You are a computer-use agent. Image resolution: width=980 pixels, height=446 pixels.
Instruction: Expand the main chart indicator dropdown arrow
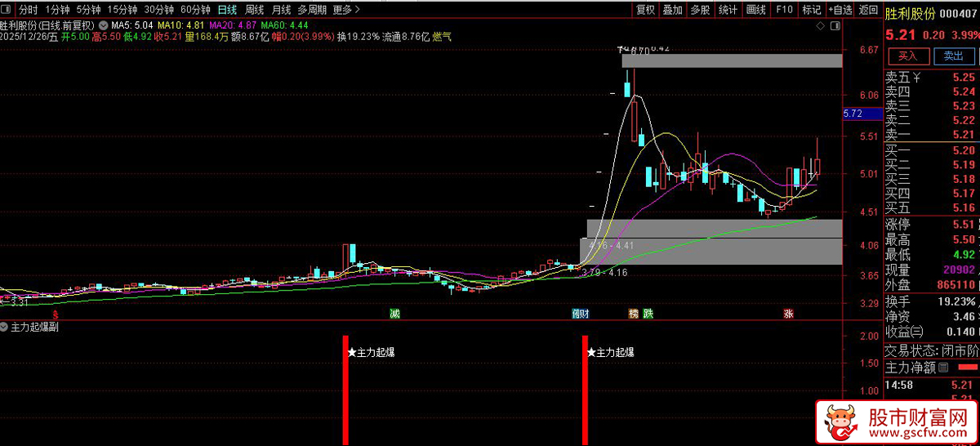point(103,25)
